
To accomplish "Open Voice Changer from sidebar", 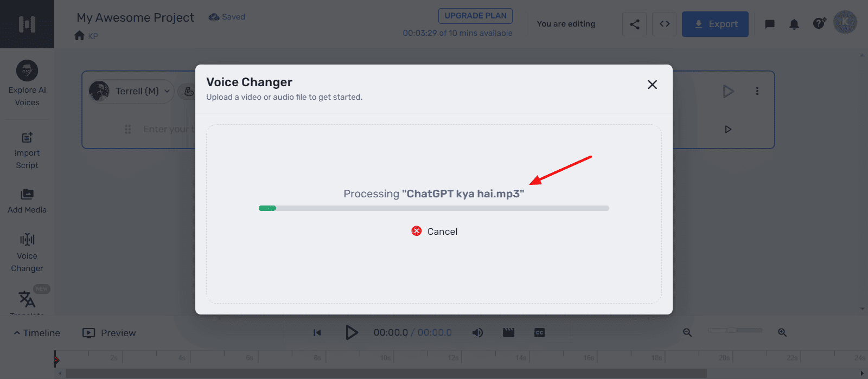I will [x=27, y=253].
